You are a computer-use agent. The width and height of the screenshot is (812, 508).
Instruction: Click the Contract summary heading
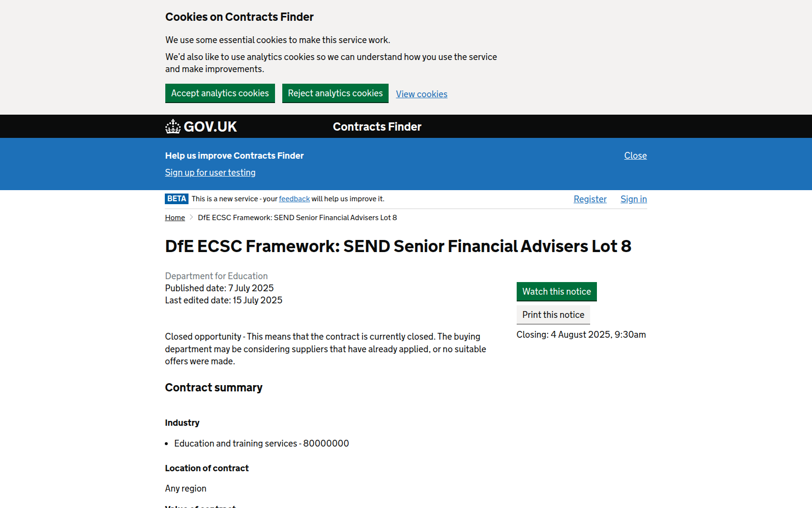[214, 388]
